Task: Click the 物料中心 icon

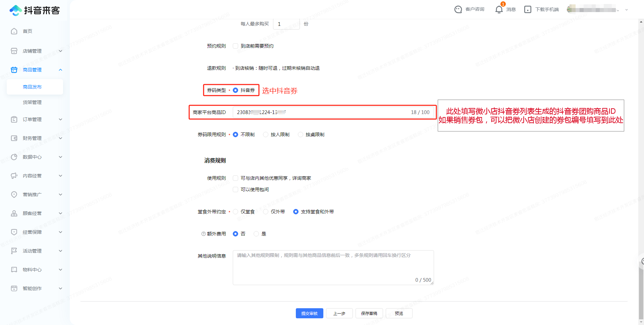Action: (14, 270)
